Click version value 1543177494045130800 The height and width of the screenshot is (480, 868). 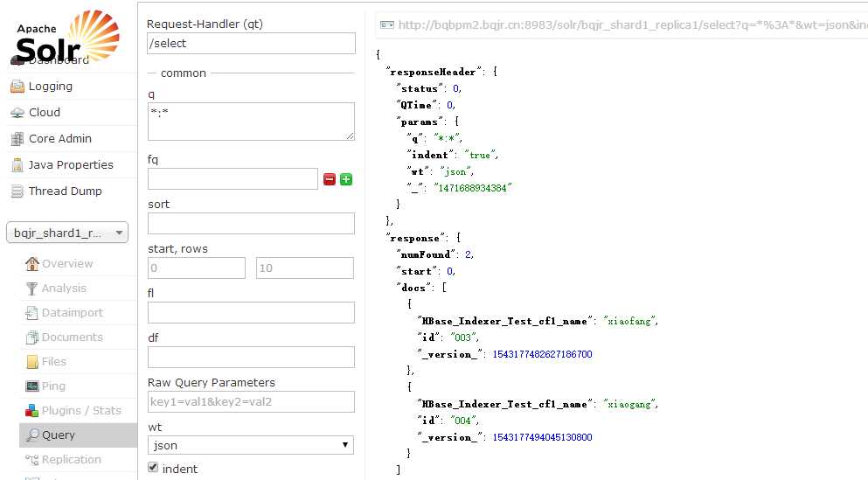pos(543,437)
